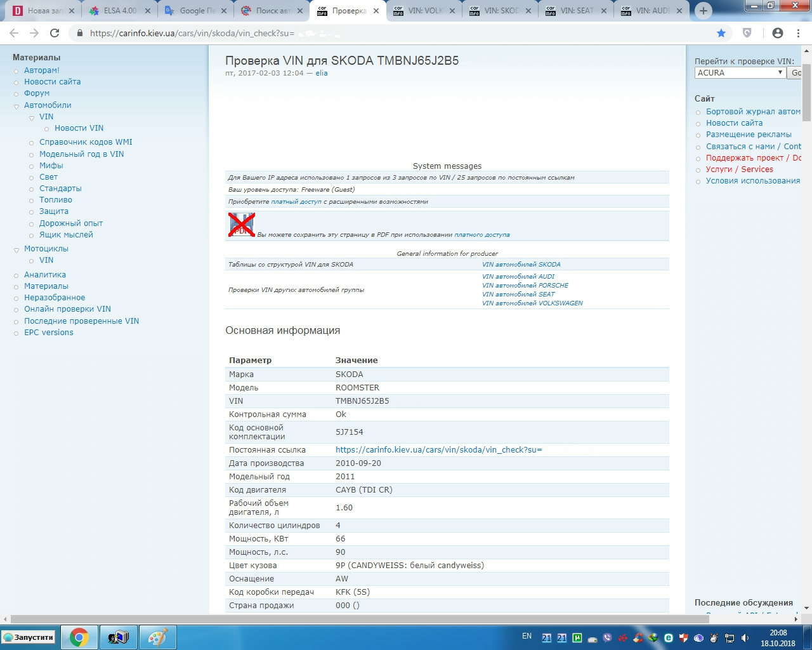Collapse the Мотоциклы tree section

pyautogui.click(x=16, y=249)
